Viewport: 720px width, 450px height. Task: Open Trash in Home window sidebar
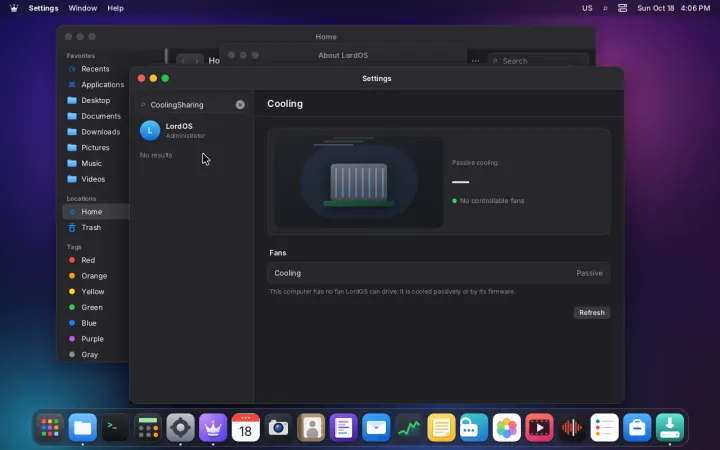click(x=91, y=227)
